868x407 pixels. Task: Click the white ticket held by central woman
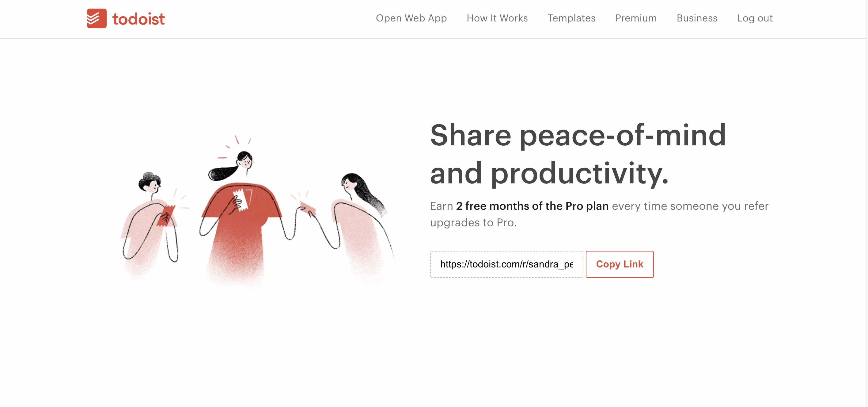[x=241, y=200]
